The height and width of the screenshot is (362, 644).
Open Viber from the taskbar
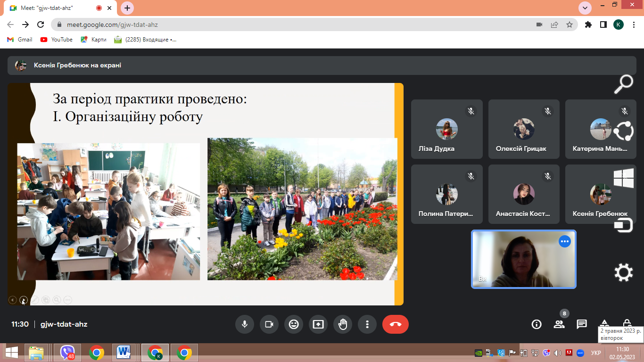pos(67,353)
